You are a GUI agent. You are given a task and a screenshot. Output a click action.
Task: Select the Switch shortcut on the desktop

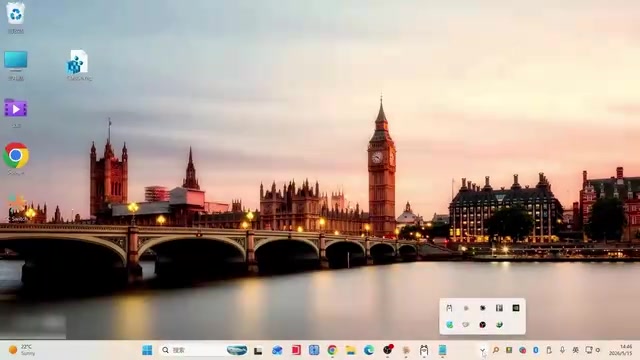coord(17,206)
